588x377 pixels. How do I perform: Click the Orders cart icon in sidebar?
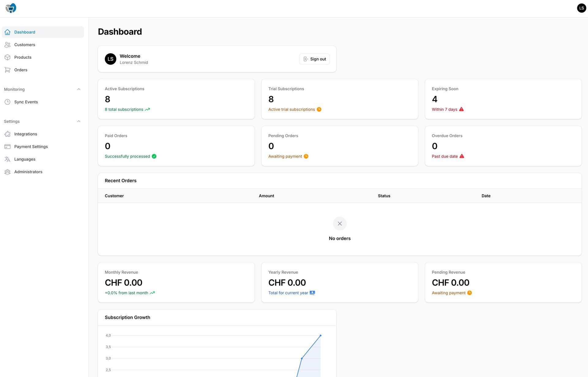[8, 70]
